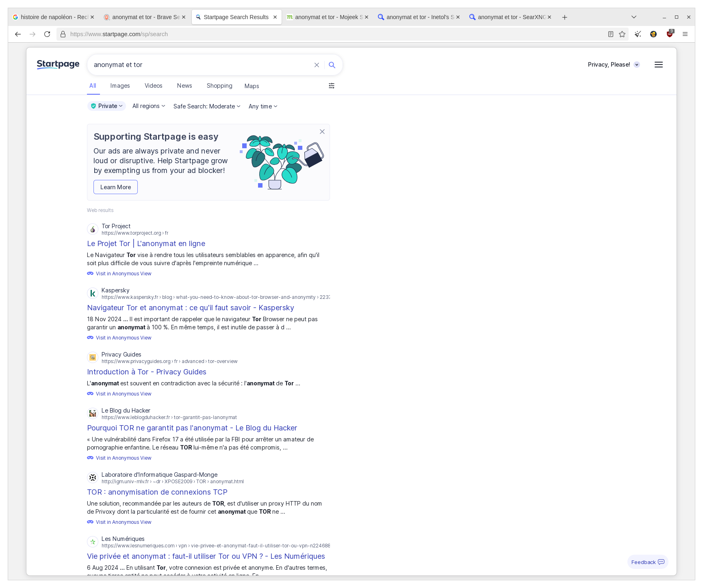
Task: Open the Startpage search filters icon
Action: (332, 86)
